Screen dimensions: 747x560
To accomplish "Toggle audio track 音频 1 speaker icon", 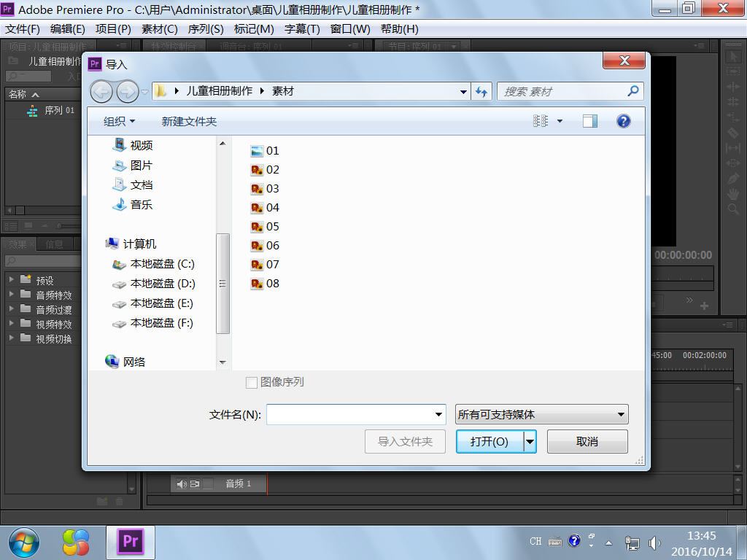I will coord(181,484).
